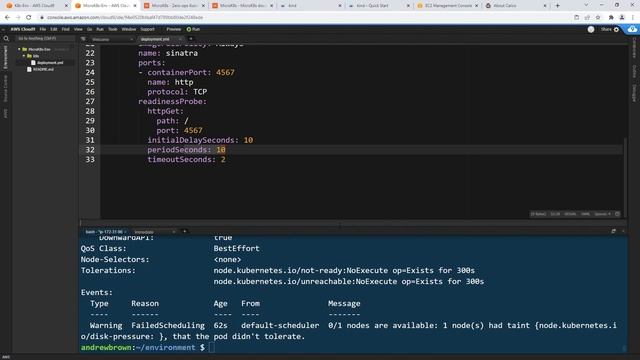Open the Cloud9 search magnifier icon
640x360 pixels.
[x=6, y=39]
